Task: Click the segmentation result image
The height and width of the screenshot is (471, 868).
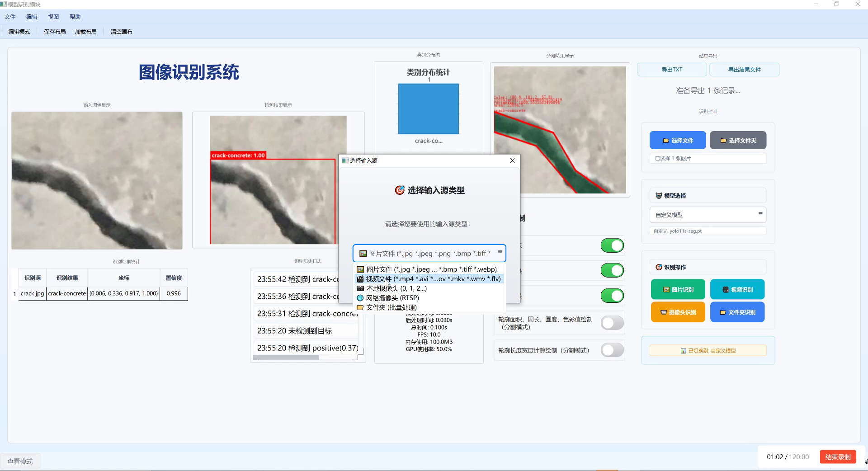Action: point(560,130)
